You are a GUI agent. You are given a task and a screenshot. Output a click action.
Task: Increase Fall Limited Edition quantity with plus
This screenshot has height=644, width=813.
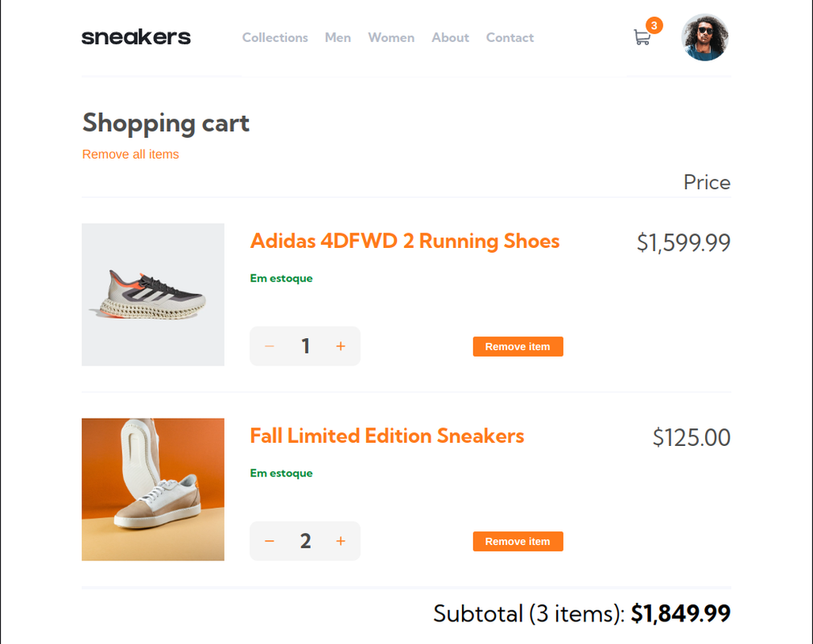(340, 541)
